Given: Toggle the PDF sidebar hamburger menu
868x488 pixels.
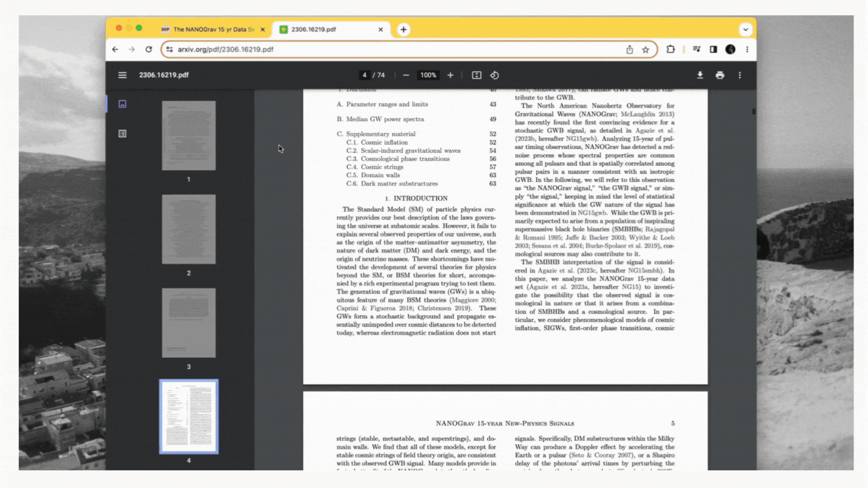Looking at the screenshot, I should (x=122, y=75).
